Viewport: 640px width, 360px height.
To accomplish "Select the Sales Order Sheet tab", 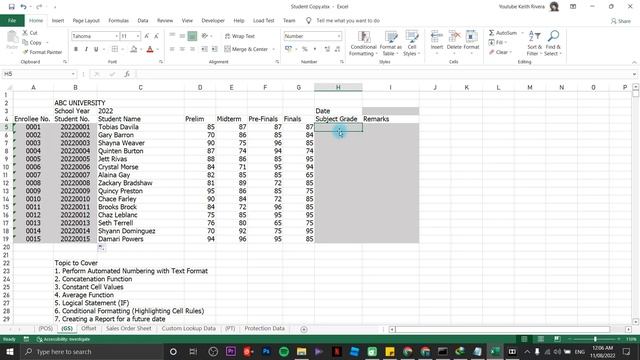I will tap(129, 329).
